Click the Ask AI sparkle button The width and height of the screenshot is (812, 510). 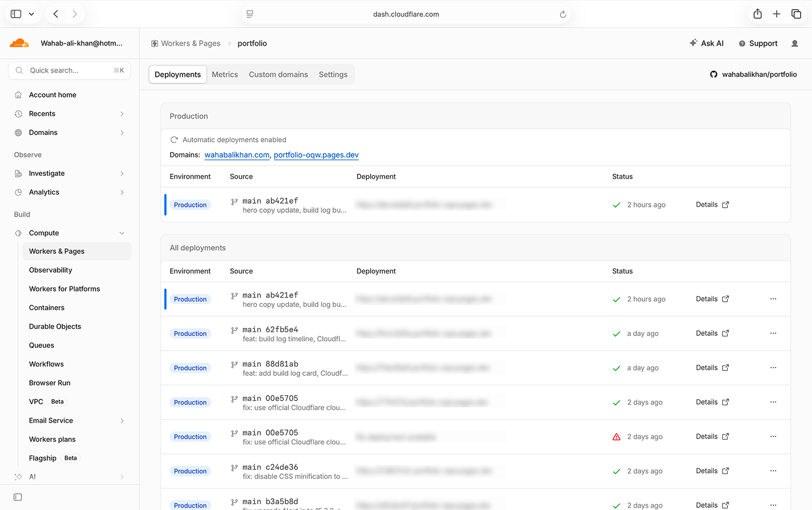pyautogui.click(x=707, y=44)
